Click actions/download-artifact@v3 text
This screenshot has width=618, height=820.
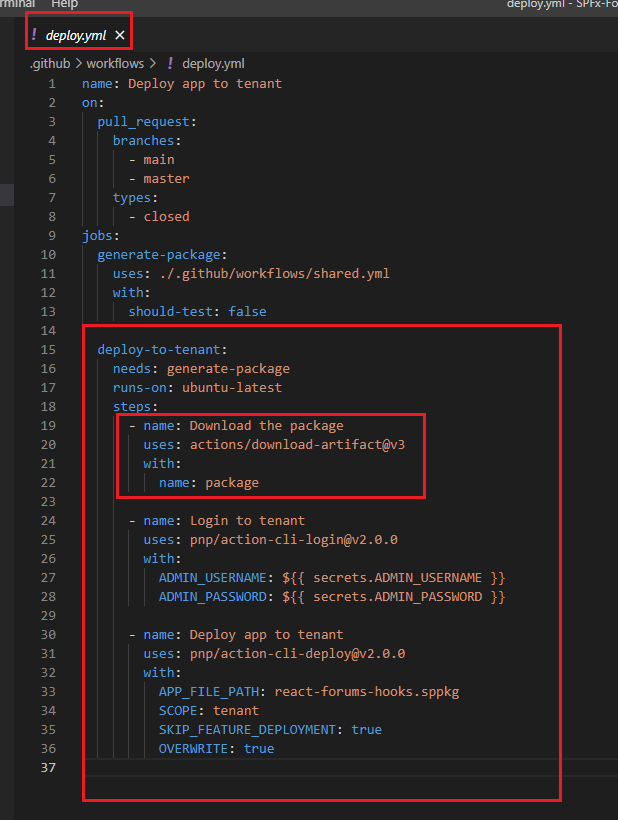coord(297,445)
